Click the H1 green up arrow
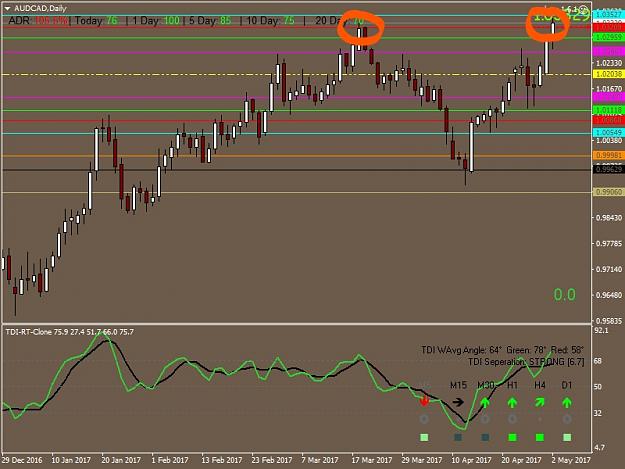The height and width of the screenshot is (469, 625). 512,402
